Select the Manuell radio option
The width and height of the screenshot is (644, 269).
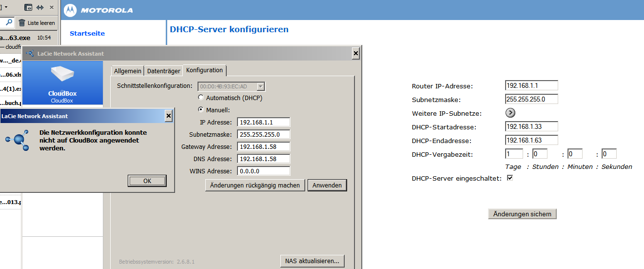(x=200, y=110)
